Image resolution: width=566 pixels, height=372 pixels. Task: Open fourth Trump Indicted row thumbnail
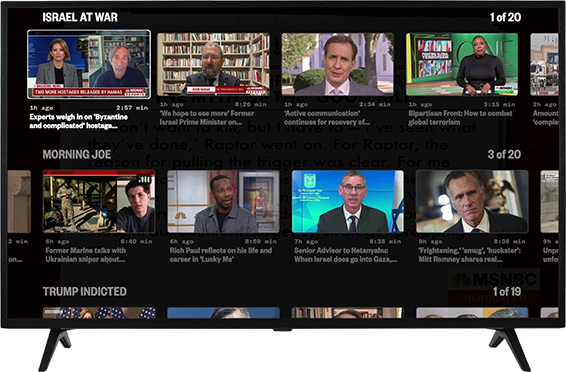[x=472, y=313]
